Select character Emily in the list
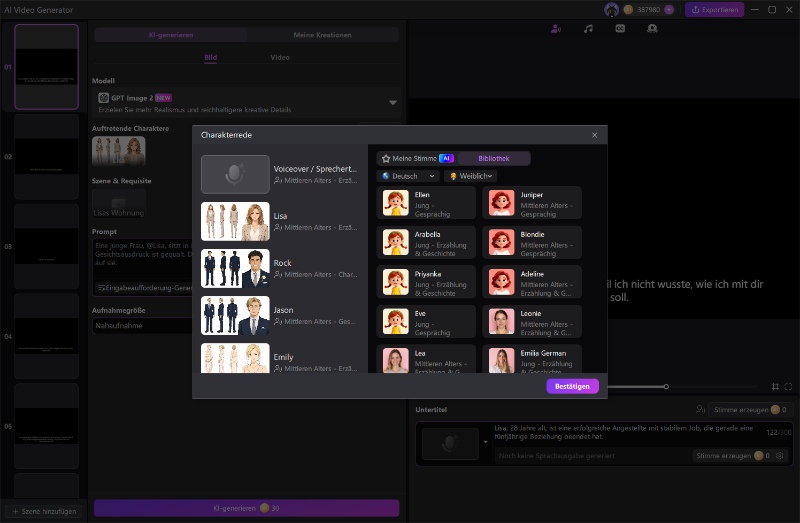Screen dimensions: 800x523 [x=280, y=358]
